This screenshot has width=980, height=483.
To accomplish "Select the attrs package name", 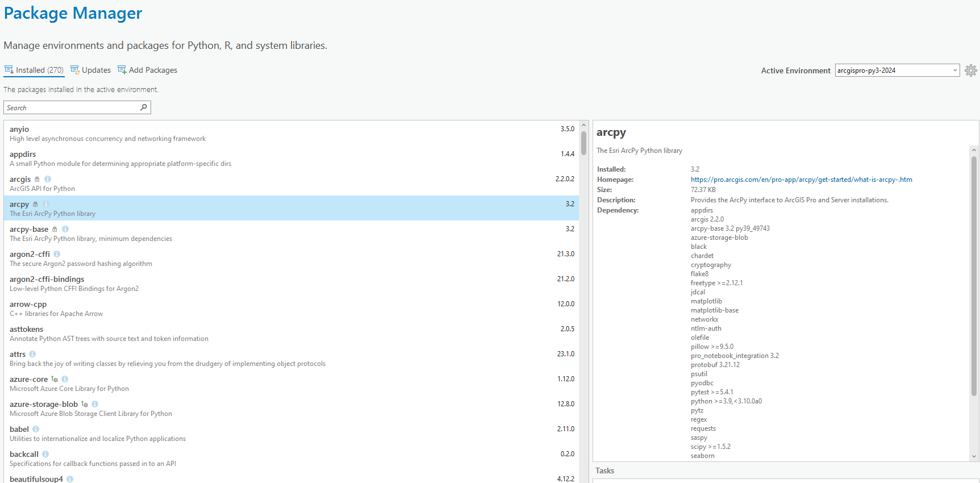I will (x=18, y=354).
